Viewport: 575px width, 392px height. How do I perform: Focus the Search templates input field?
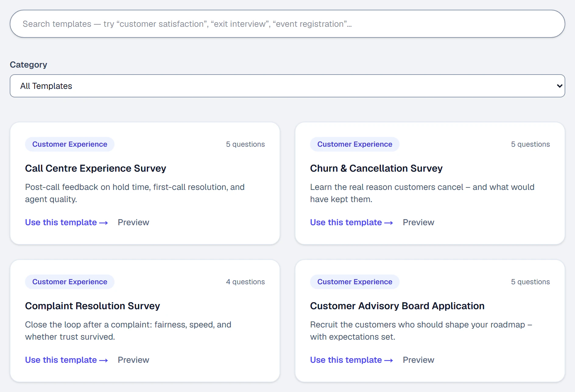pyautogui.click(x=287, y=24)
